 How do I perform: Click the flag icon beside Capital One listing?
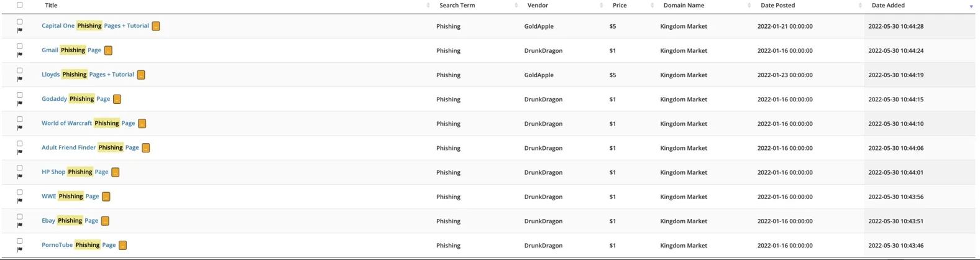click(x=20, y=30)
